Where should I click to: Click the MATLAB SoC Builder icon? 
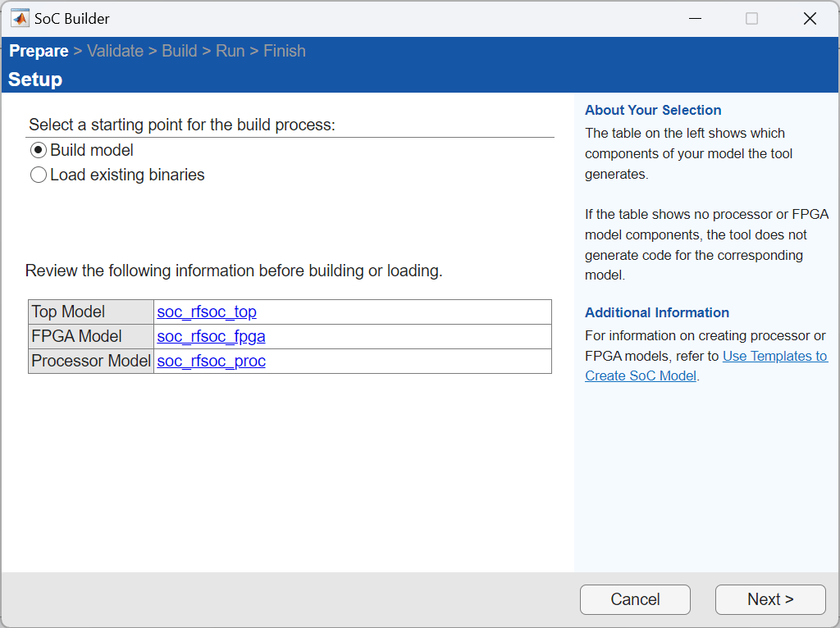tap(19, 17)
